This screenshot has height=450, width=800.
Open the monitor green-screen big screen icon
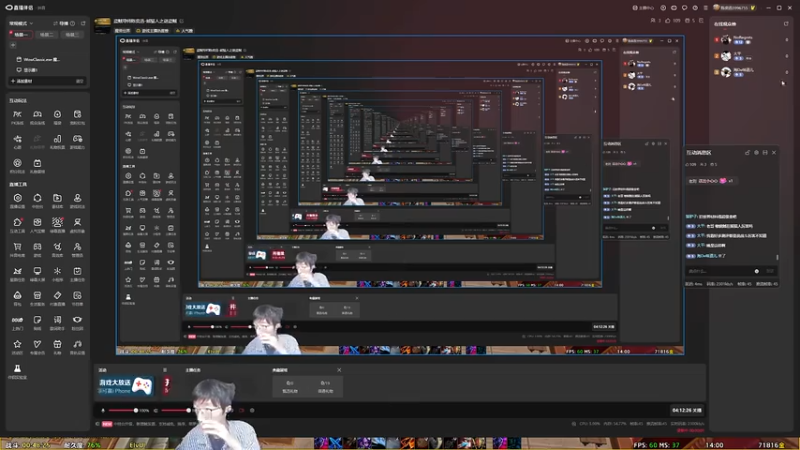pyautogui.click(x=37, y=271)
